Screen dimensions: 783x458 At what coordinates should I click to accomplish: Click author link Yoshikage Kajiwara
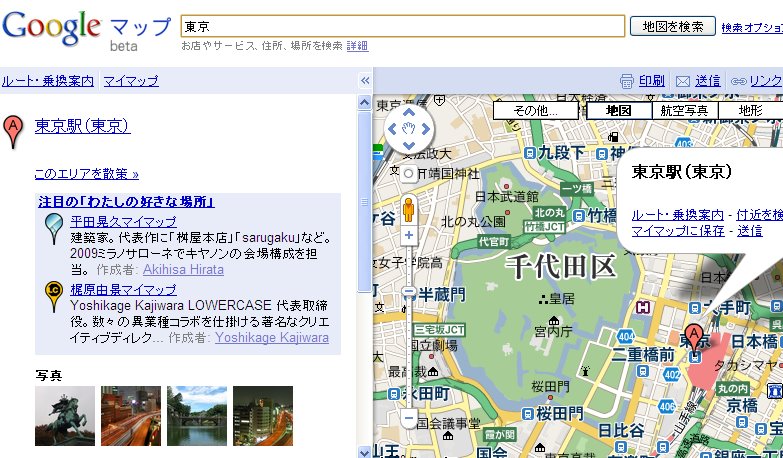(x=272, y=338)
